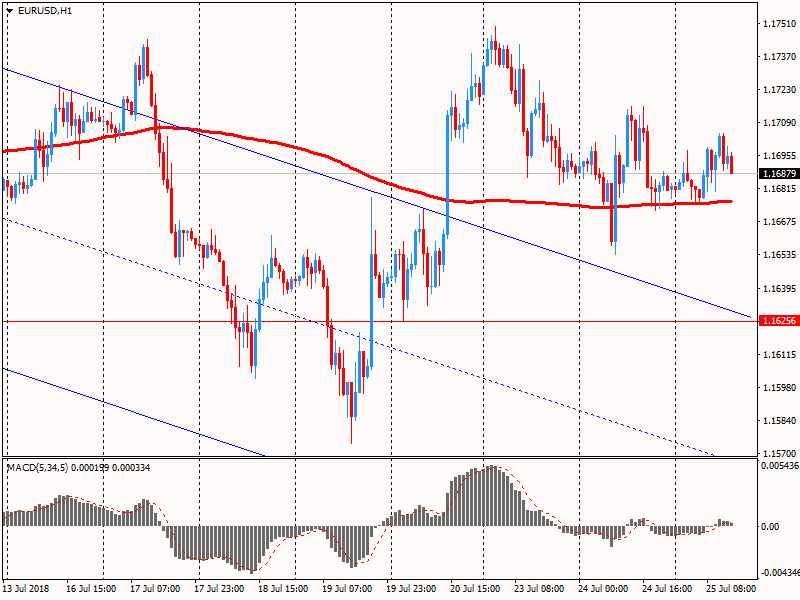Image resolution: width=800 pixels, height=600 pixels.
Task: Click the price scale value 1.17370
Action: 779,57
